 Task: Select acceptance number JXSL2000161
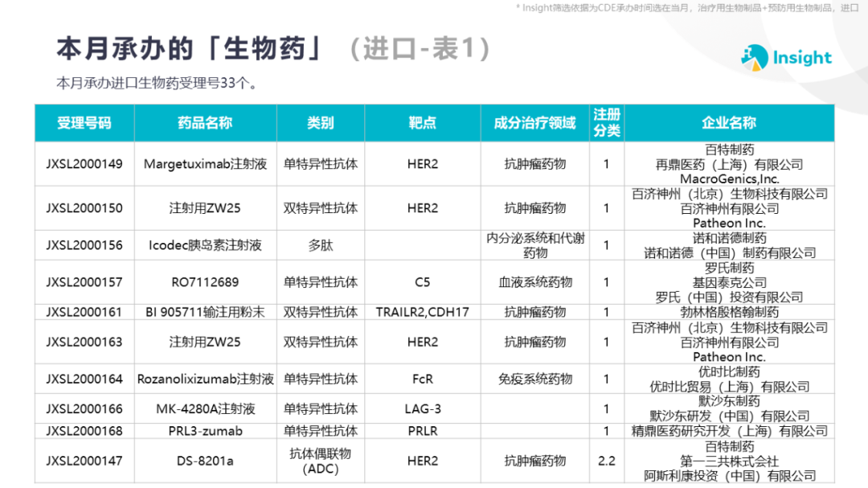[84, 313]
